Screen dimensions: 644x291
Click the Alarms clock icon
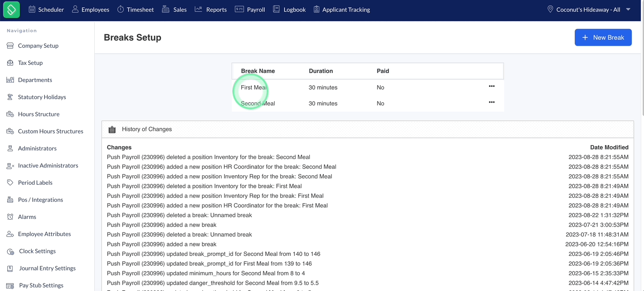pos(10,217)
